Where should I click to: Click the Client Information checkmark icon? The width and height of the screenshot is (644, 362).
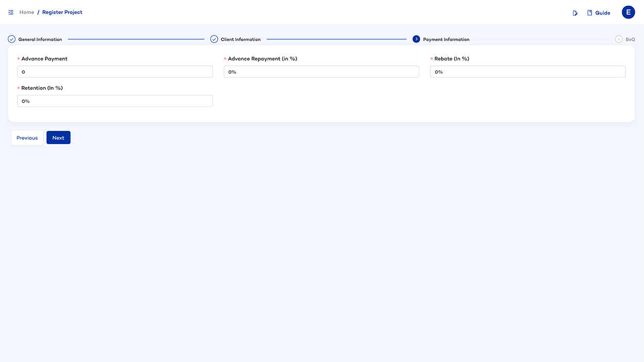[x=214, y=39]
